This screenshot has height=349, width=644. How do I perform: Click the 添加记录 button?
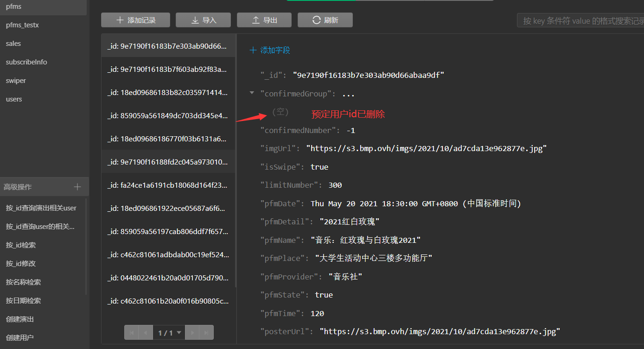pos(136,20)
